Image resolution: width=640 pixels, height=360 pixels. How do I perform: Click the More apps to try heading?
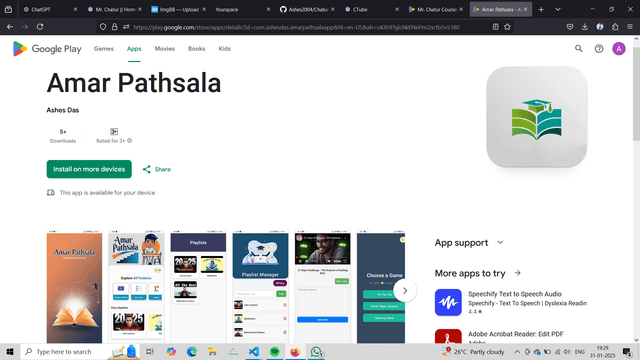(x=470, y=273)
